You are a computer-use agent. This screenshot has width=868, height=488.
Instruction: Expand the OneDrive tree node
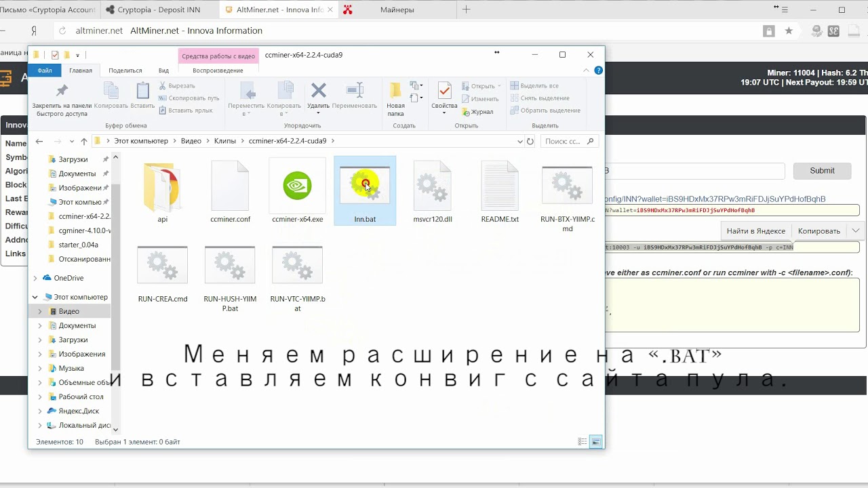pyautogui.click(x=35, y=278)
